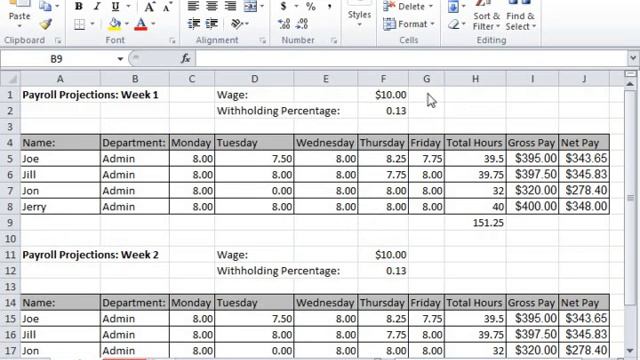Open the Font Color dropdown arrow
This screenshot has height=360, width=640.
[x=153, y=24]
